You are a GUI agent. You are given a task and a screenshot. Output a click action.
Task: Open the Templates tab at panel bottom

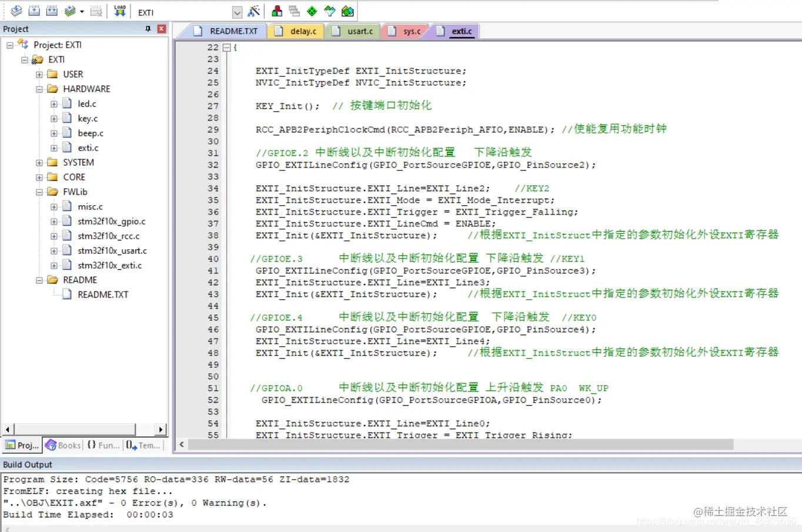pos(143,446)
